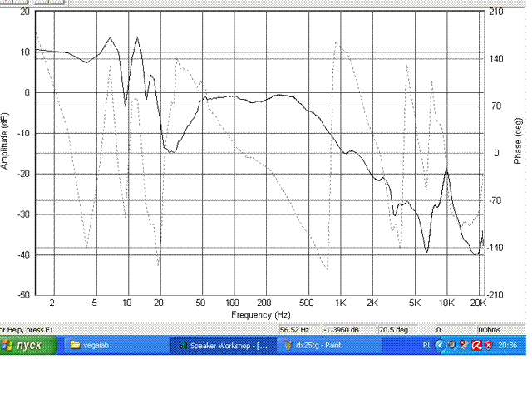Click the 10K frequency tick label
This screenshot has height=399, width=532.
446,303
